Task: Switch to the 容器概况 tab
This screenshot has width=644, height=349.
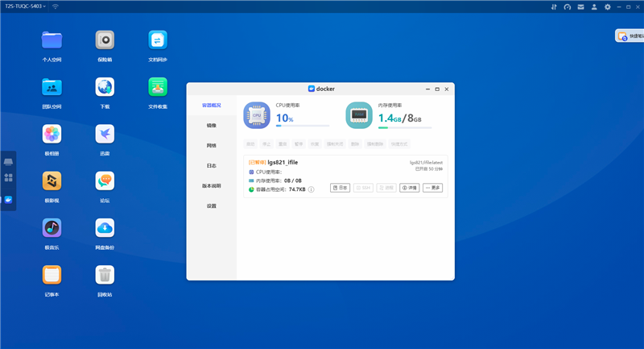Action: 212,106
